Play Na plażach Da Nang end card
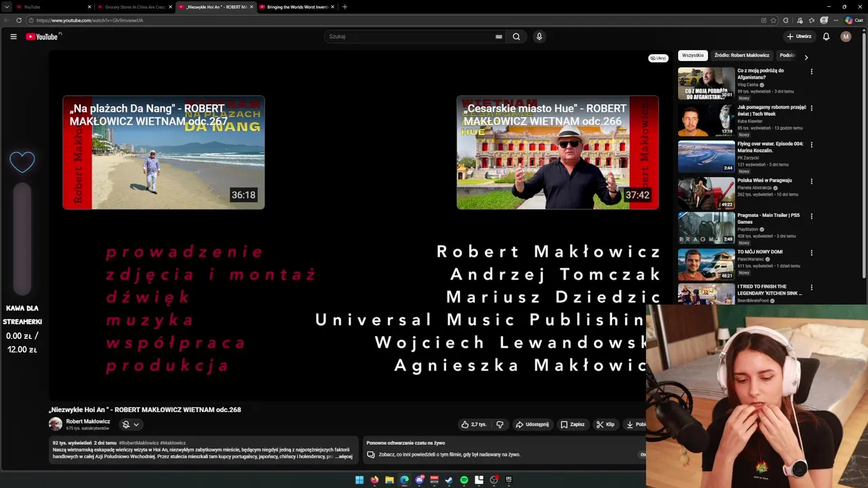 pos(163,152)
